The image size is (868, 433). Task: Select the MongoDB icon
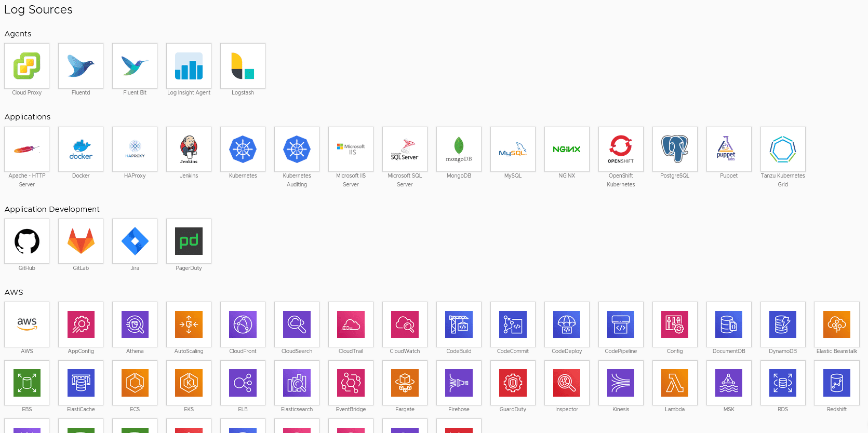click(459, 150)
